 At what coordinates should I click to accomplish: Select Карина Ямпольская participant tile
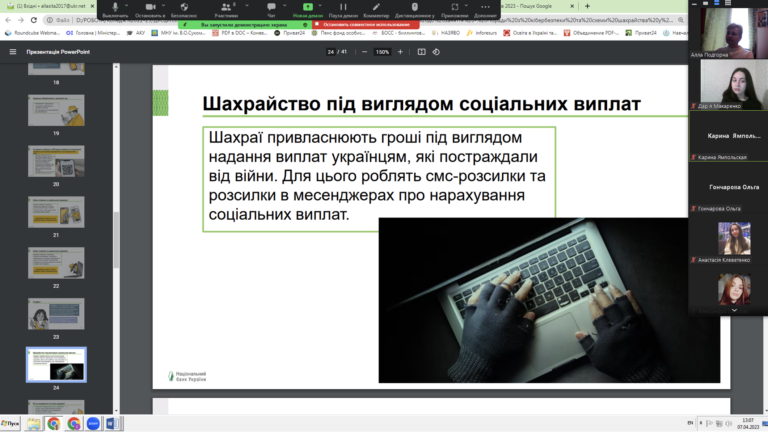click(x=728, y=136)
